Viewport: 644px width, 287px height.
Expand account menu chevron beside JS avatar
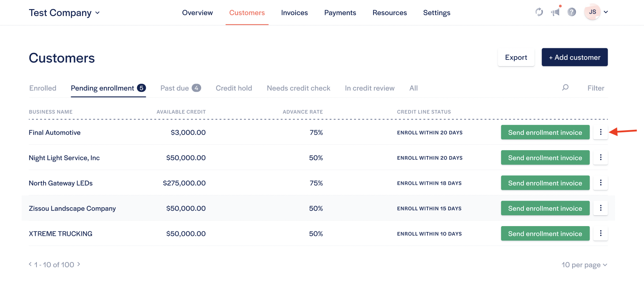pos(606,12)
